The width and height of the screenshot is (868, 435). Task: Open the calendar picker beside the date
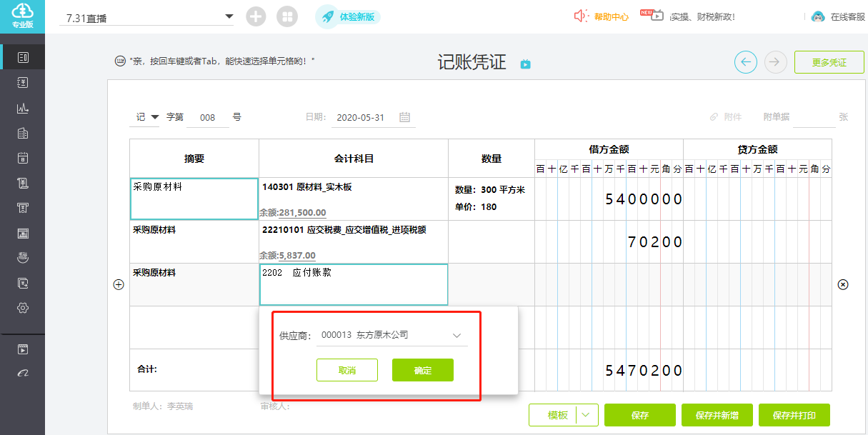coord(404,117)
